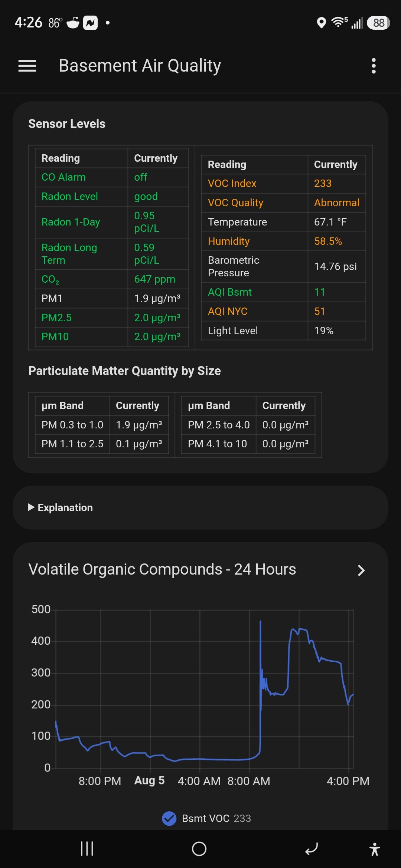
Task: Open the Barometric Pressure reading
Action: (284, 267)
